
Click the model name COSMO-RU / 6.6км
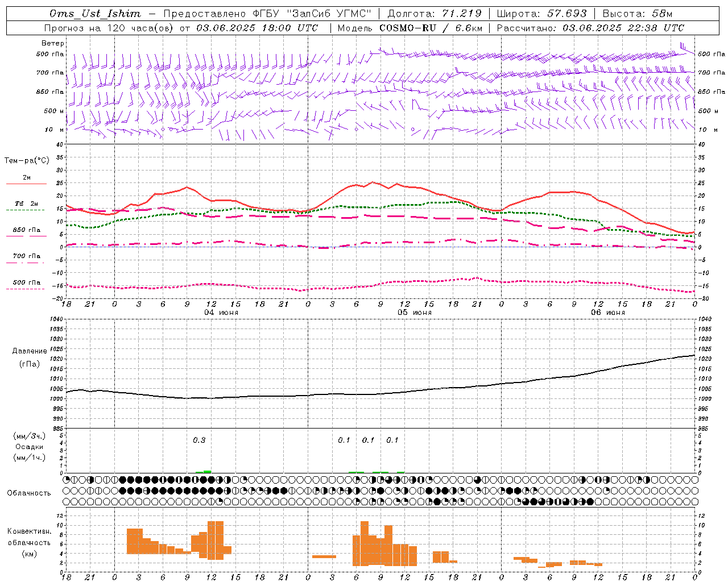coord(431,28)
